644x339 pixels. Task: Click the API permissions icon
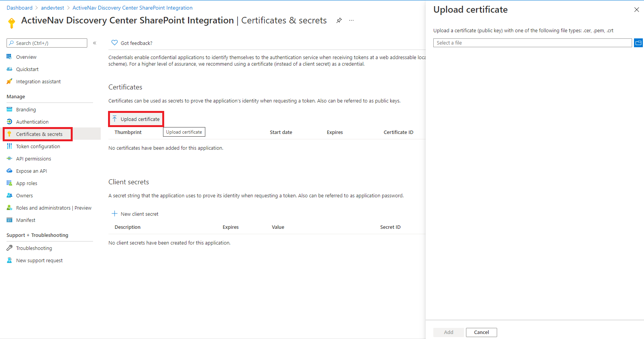coord(10,159)
